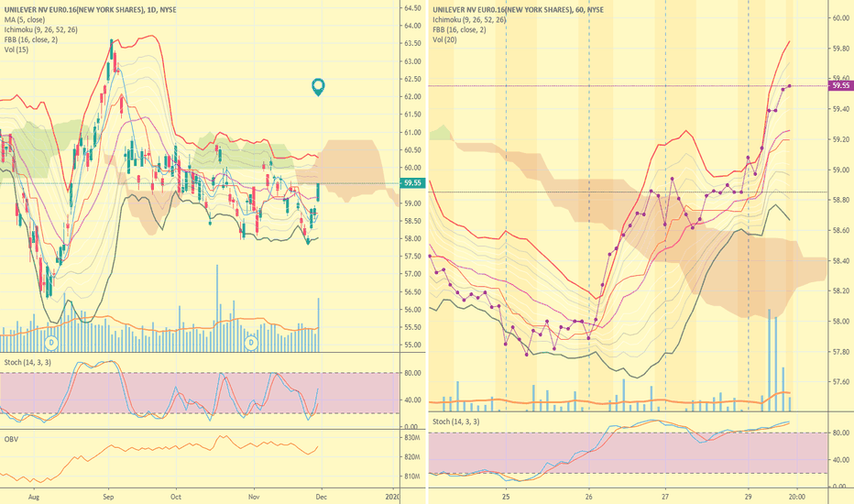Screen dimensions: 854x504
Task: Click 57.80 on the hourly price axis
Action: pyautogui.click(x=841, y=352)
